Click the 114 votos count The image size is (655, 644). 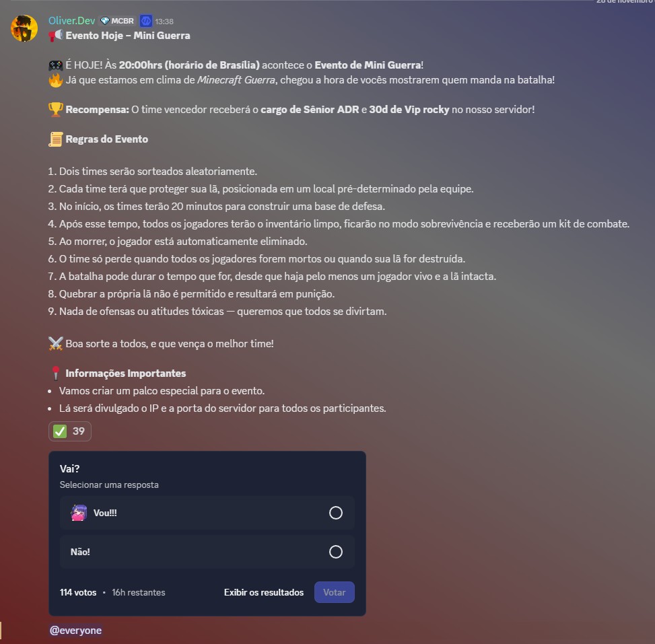[78, 592]
